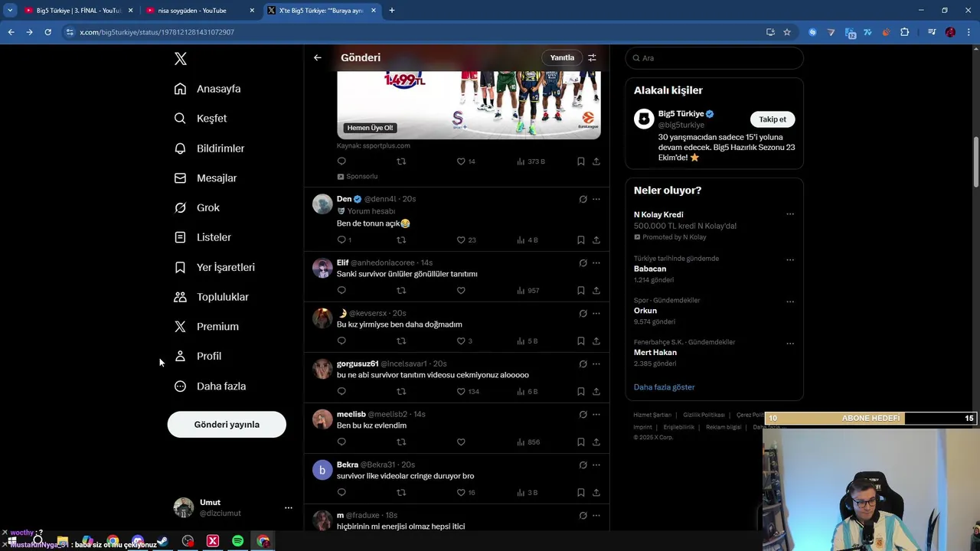Open the Mert Hakan trend
980x551 pixels.
click(x=714, y=353)
